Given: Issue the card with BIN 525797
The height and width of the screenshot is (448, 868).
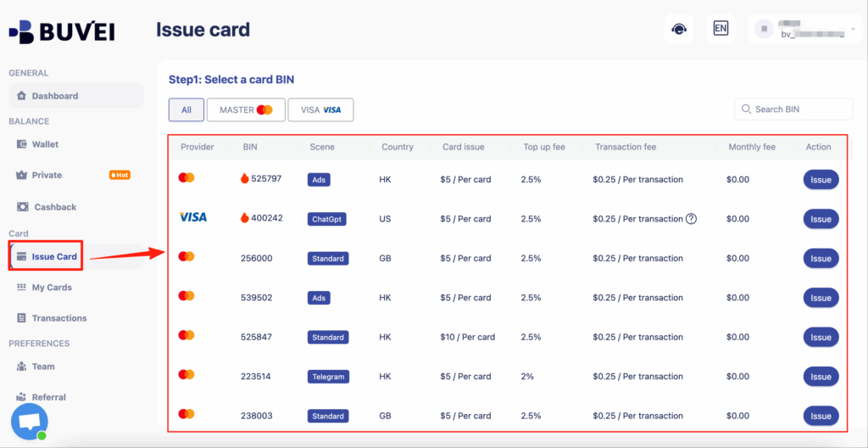Looking at the screenshot, I should [x=820, y=180].
